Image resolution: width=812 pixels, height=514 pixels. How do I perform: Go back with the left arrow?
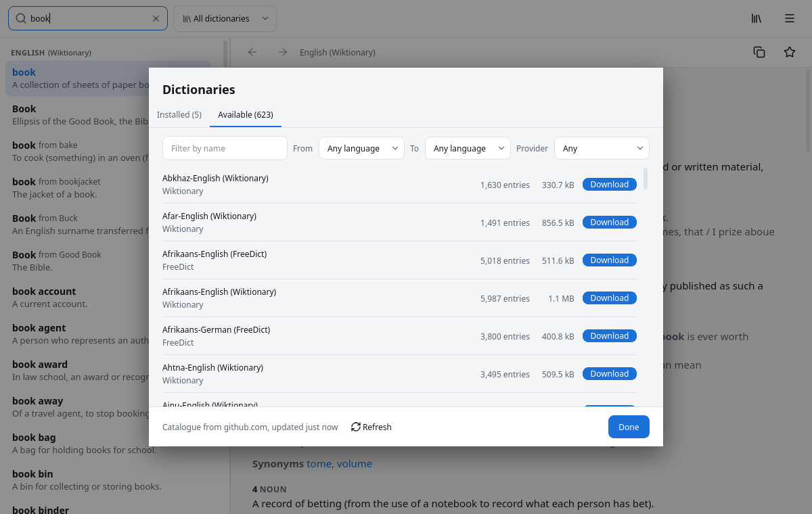point(252,52)
